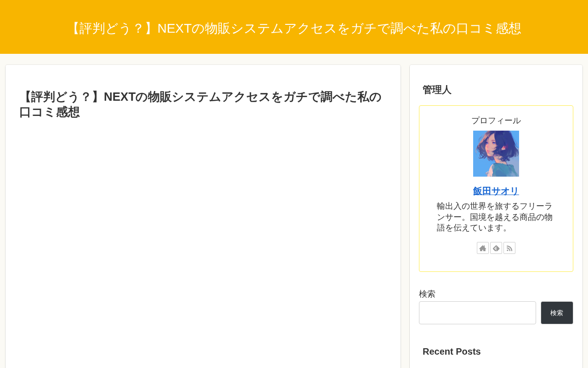Click 飯田サオリ profile avatar image

(496, 154)
